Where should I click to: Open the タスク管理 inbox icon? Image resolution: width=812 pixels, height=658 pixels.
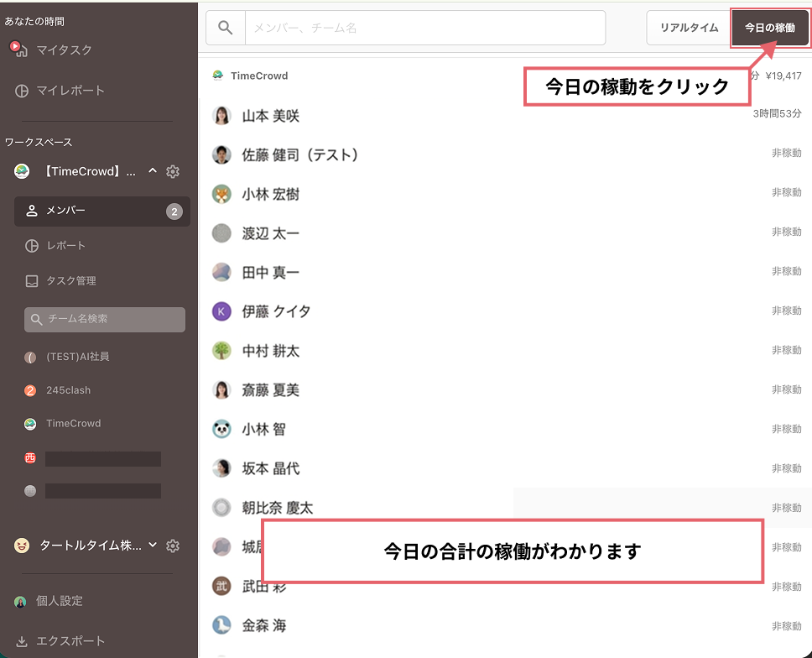(x=32, y=281)
